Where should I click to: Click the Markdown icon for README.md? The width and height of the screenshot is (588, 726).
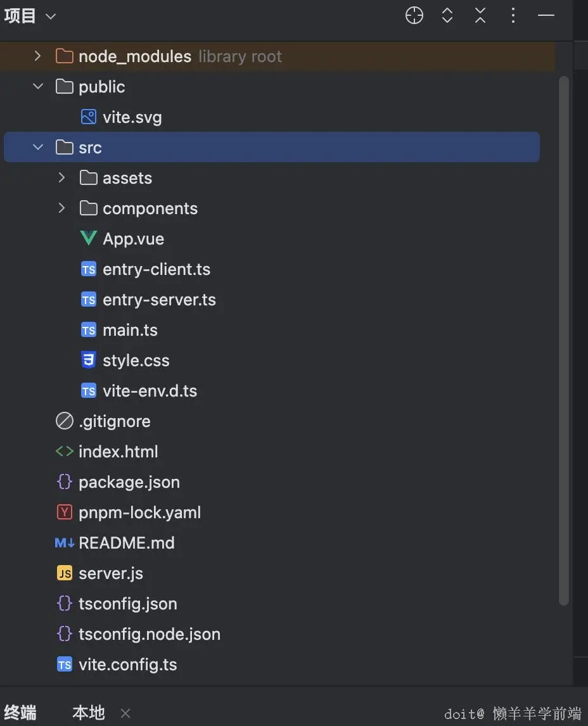point(65,543)
